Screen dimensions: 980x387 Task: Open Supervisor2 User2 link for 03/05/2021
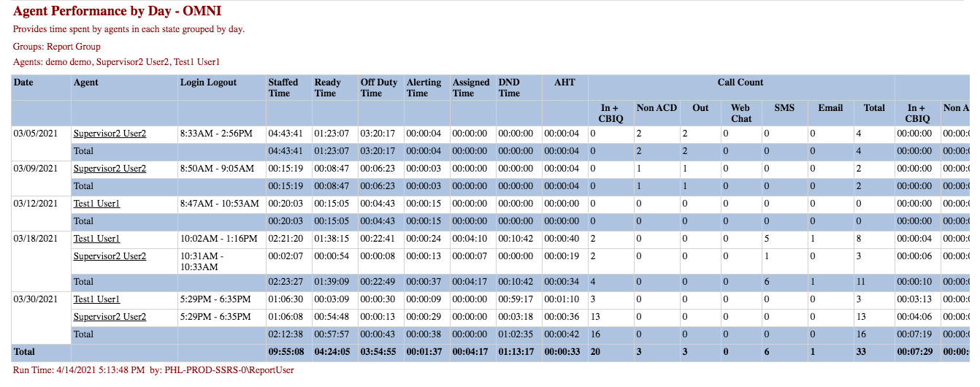tap(110, 134)
